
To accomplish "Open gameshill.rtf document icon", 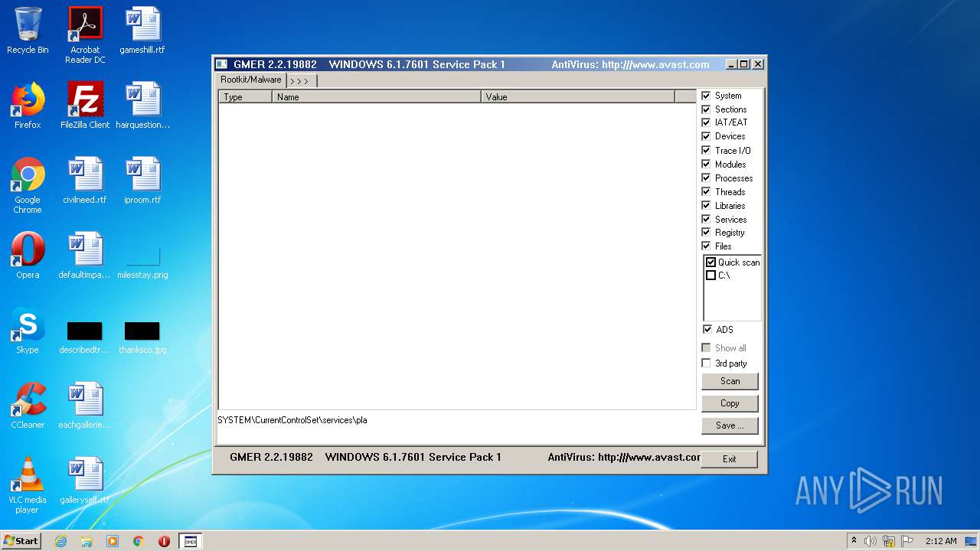I will click(x=142, y=31).
